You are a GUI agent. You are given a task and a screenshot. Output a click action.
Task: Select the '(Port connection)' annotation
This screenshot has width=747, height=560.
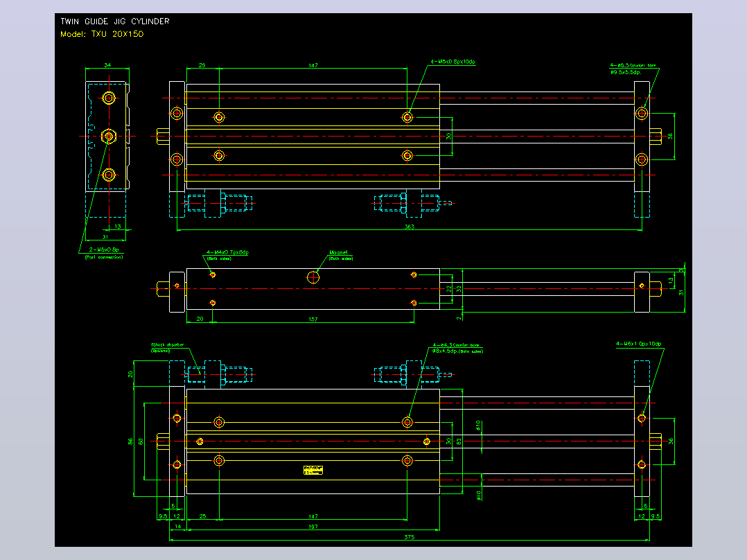104,257
